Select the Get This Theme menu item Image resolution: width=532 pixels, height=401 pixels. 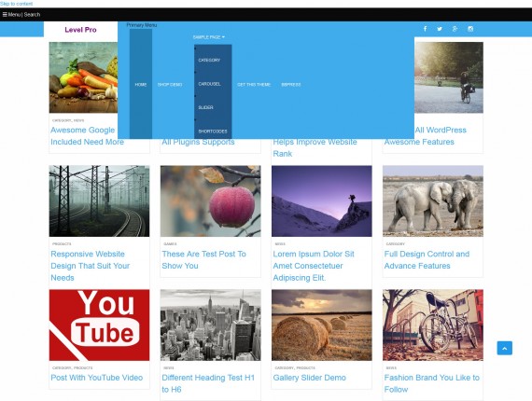coord(254,85)
